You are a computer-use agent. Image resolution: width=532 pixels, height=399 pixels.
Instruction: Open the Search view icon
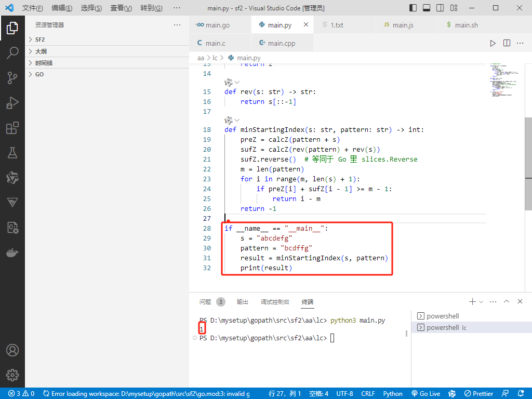12,53
